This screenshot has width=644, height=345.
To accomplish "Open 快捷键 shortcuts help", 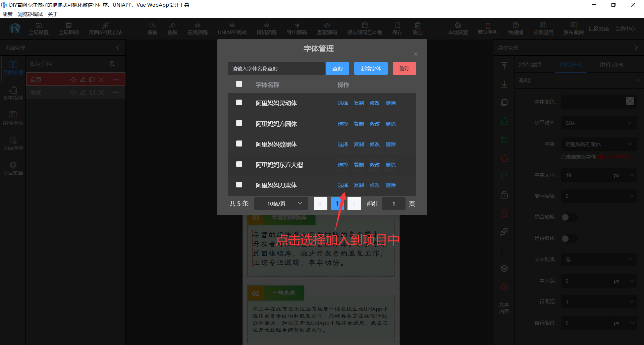I will pos(516,29).
